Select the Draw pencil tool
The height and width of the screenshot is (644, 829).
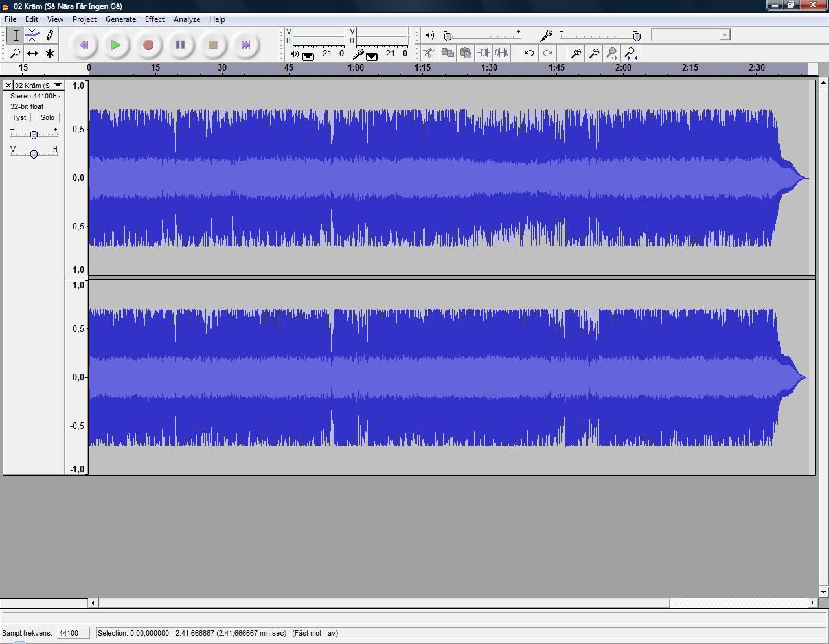(50, 36)
